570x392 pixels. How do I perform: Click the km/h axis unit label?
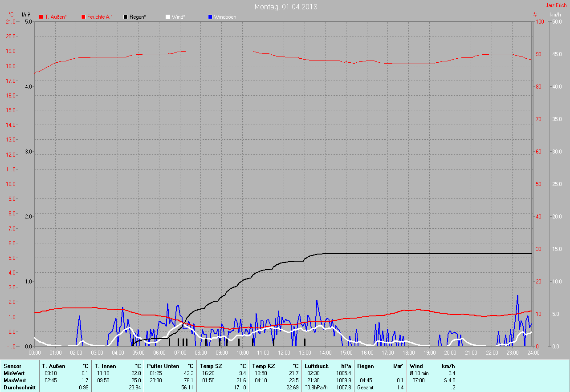click(x=555, y=14)
